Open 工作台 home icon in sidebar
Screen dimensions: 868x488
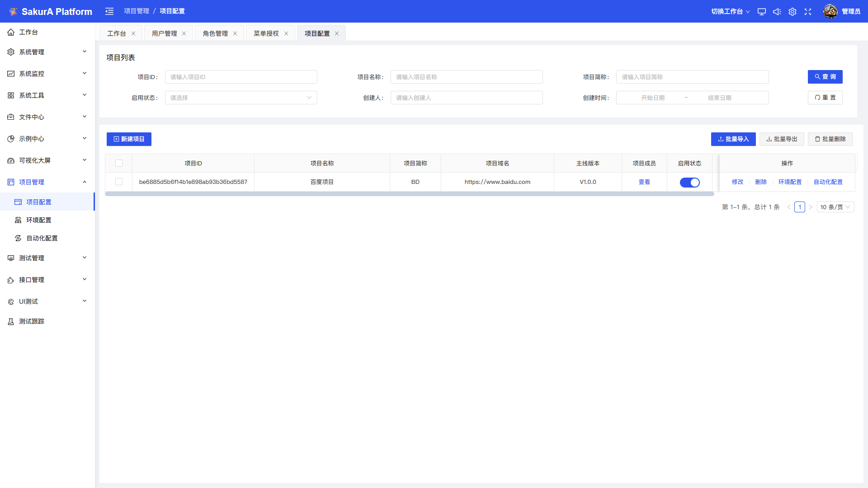pyautogui.click(x=11, y=32)
